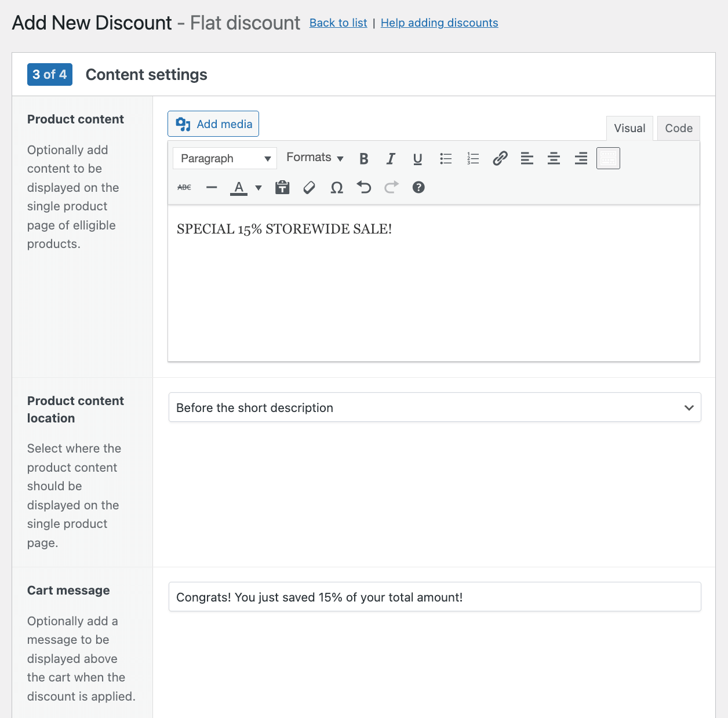728x718 pixels.
Task: Insert a hyperlink into the content
Action: tap(500, 158)
